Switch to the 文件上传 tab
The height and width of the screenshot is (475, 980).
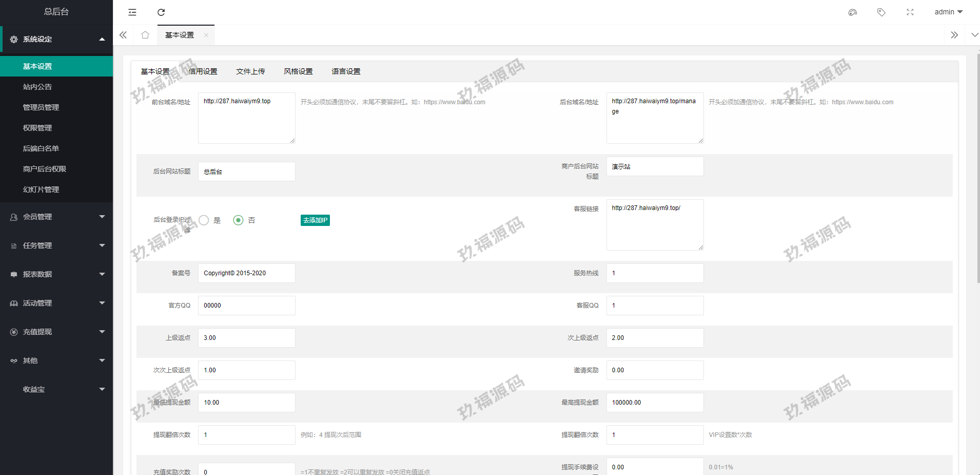click(x=250, y=71)
